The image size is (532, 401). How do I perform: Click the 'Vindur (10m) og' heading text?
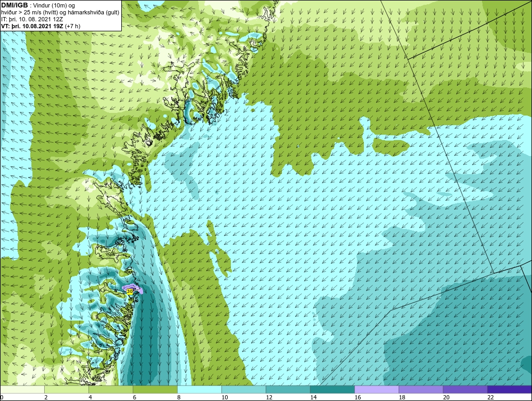(x=54, y=6)
